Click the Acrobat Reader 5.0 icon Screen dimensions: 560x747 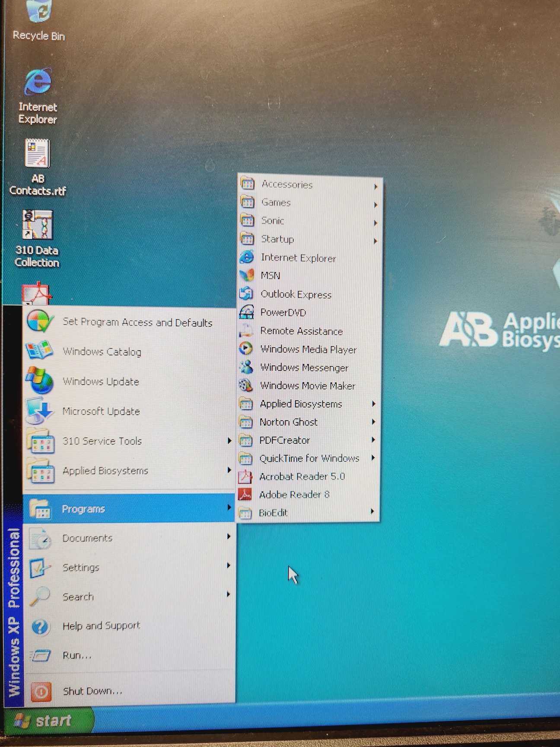pyautogui.click(x=245, y=476)
